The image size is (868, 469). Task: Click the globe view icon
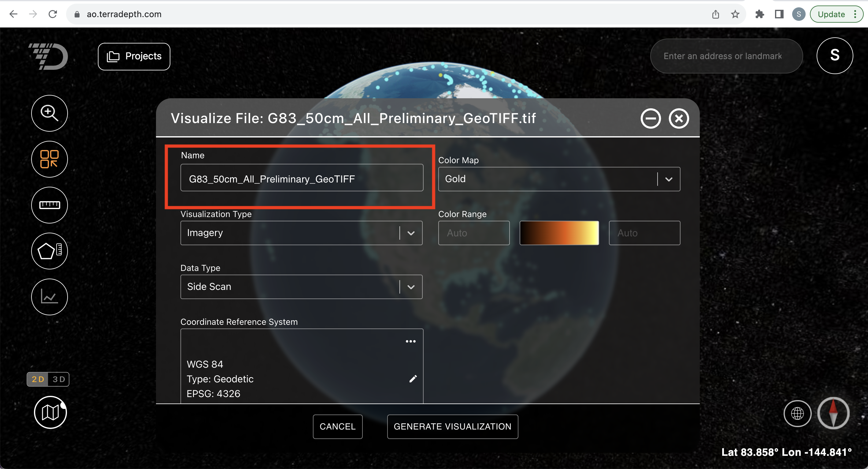click(x=797, y=413)
